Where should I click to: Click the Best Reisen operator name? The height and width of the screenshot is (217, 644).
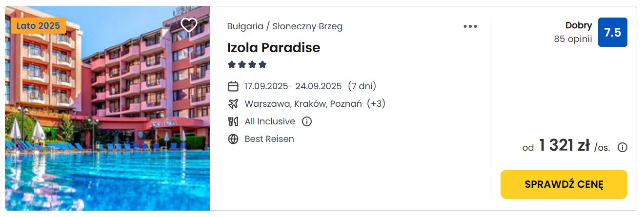269,139
